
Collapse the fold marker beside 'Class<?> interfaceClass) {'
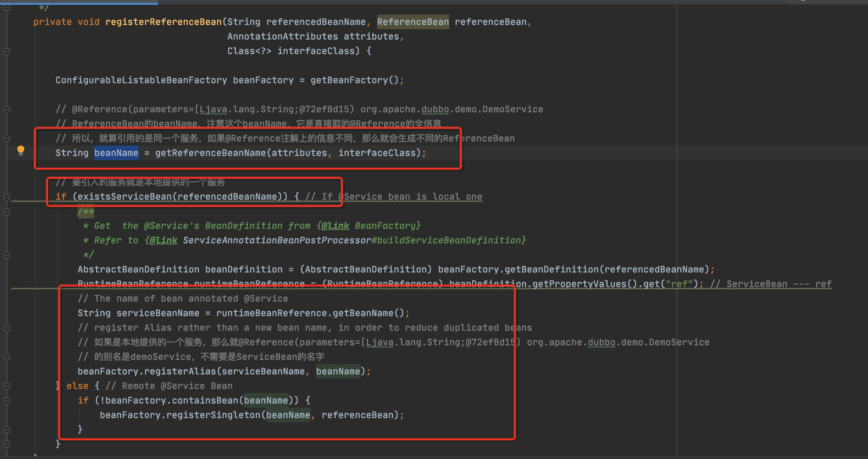tap(7, 51)
